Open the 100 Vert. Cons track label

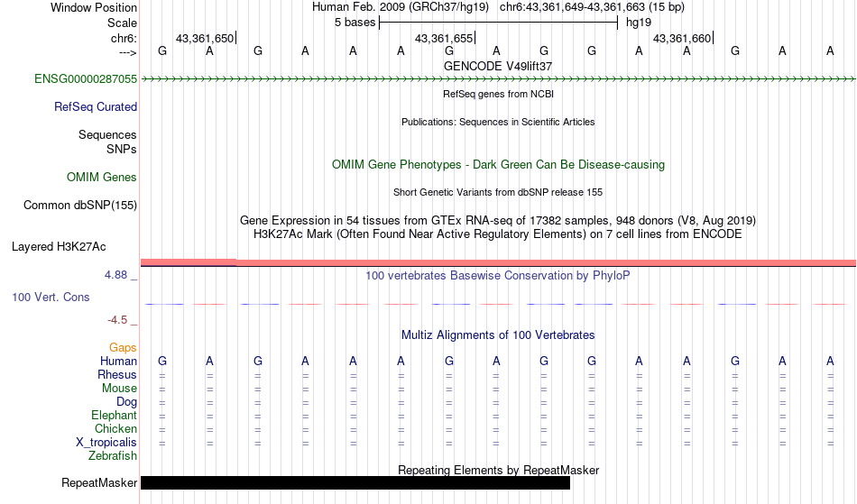click(x=51, y=297)
